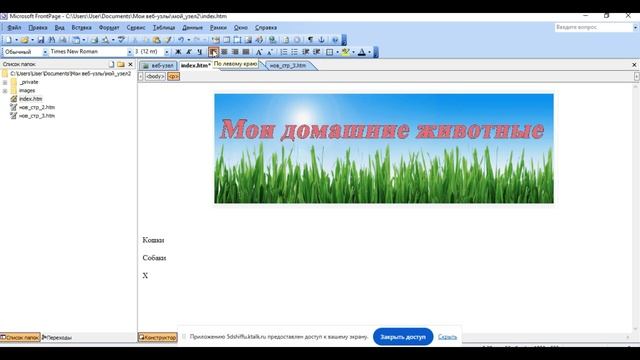Image resolution: width=640 pixels, height=360 pixels.
Task: Expand the Open button dropdown arrow
Action: 33,40
